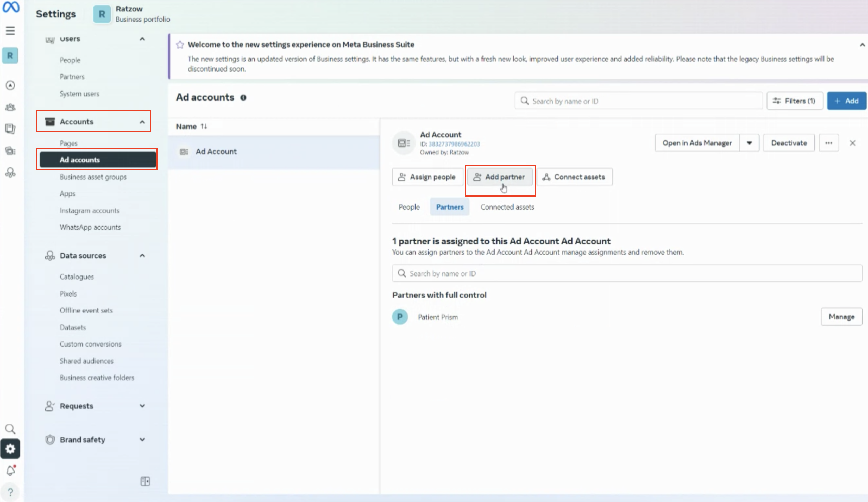This screenshot has height=502, width=868.
Task: Switch to the People tab
Action: pyautogui.click(x=409, y=207)
